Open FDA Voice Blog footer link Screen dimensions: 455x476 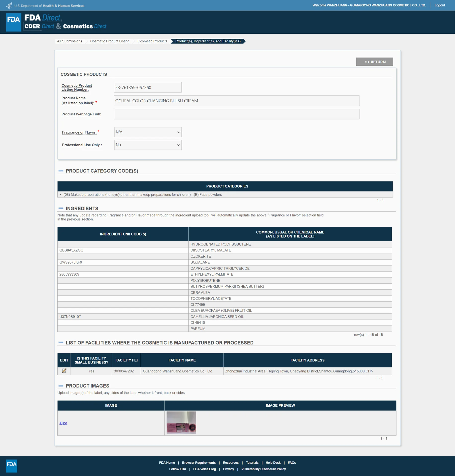click(204, 469)
